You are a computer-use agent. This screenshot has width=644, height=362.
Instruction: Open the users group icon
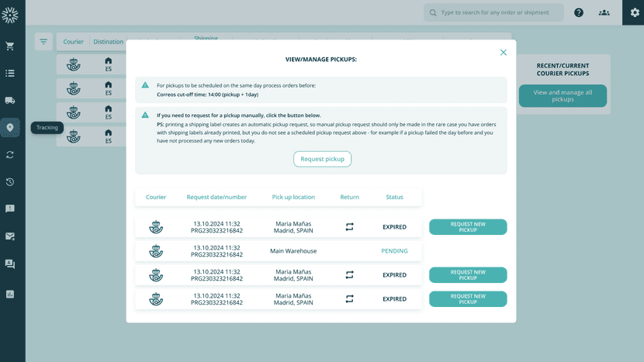604,12
